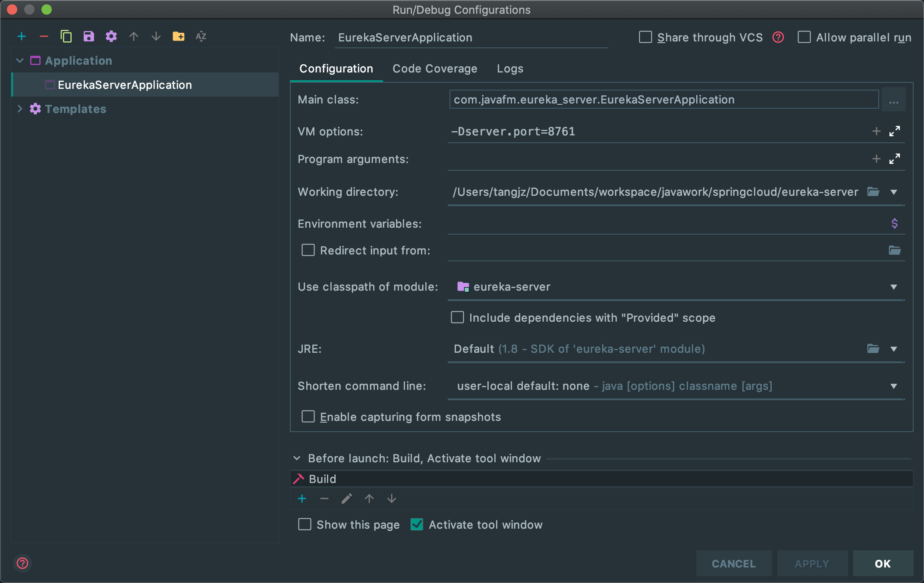Check Share through VCS option
The image size is (924, 583).
pos(645,38)
